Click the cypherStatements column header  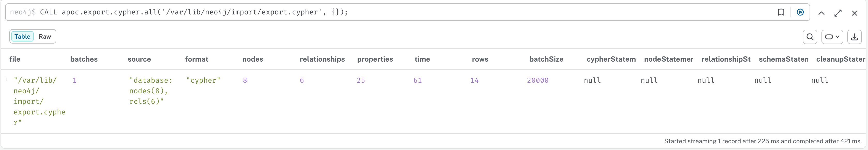click(611, 59)
